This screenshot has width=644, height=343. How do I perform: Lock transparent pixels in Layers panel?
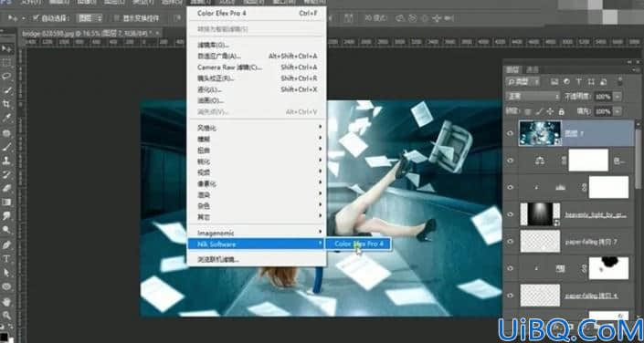(x=528, y=111)
